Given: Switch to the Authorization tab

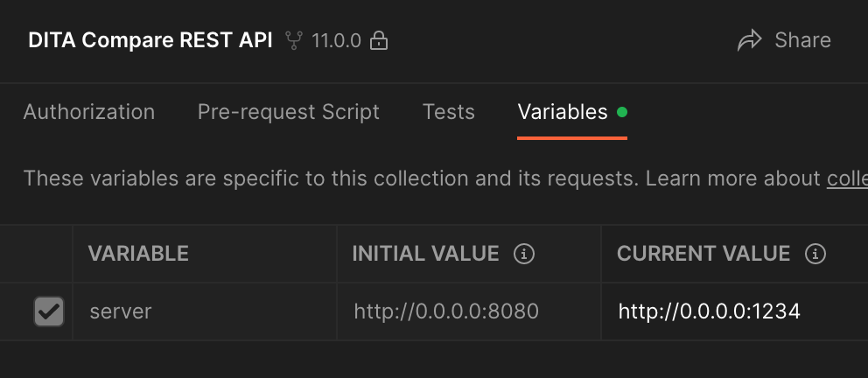Looking at the screenshot, I should click(x=89, y=112).
